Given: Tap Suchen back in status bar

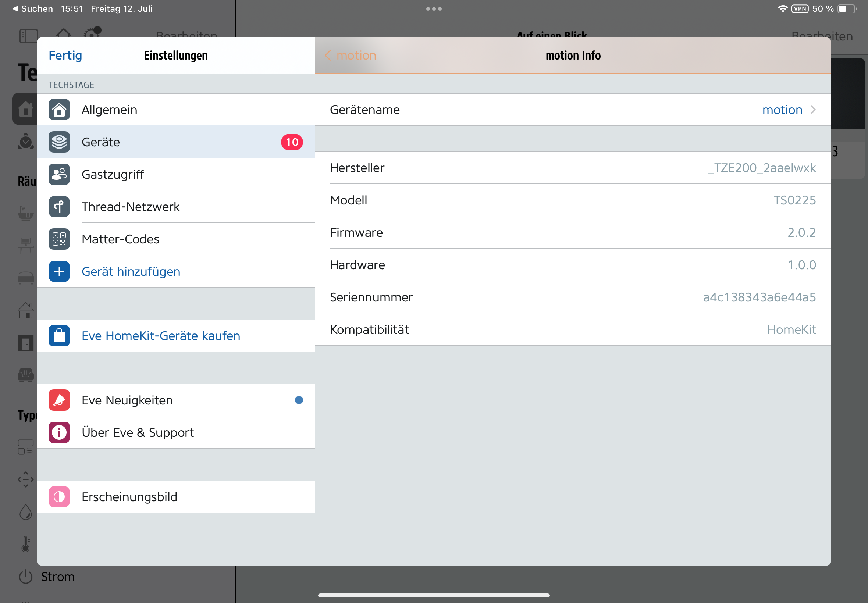Looking at the screenshot, I should coord(32,9).
